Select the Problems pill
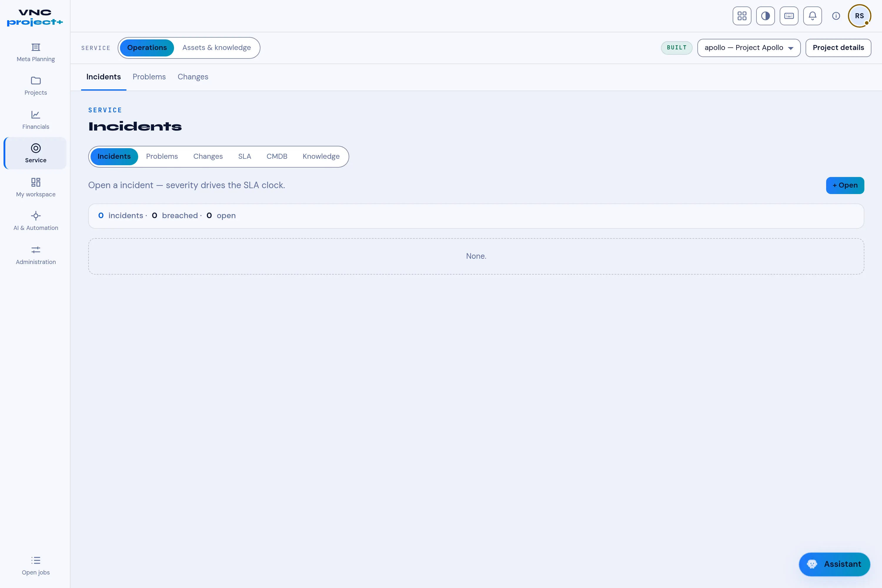The image size is (882, 588). [162, 156]
